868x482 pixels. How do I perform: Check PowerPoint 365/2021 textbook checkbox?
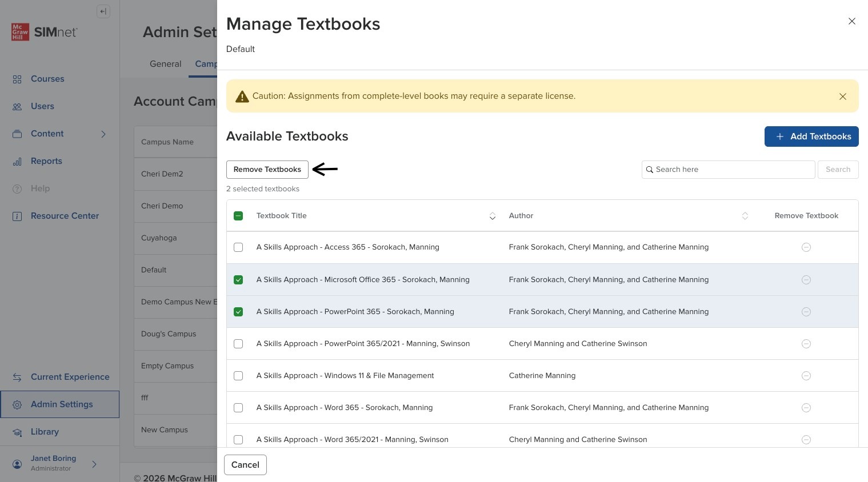tap(238, 344)
